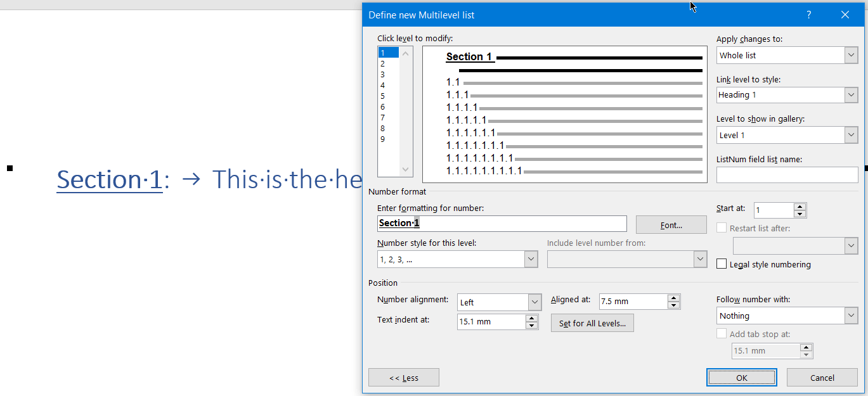Click the Section 1 heading number in document
This screenshot has height=396, width=868.
110,180
